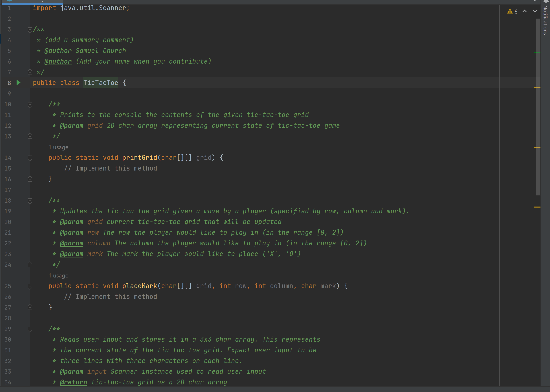Click the printGrid method name
This screenshot has width=550, height=392.
point(140,158)
